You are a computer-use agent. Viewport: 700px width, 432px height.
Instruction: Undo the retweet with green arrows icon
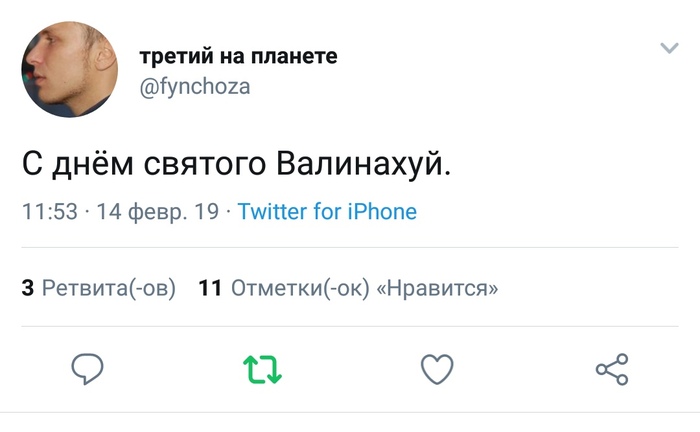263,369
